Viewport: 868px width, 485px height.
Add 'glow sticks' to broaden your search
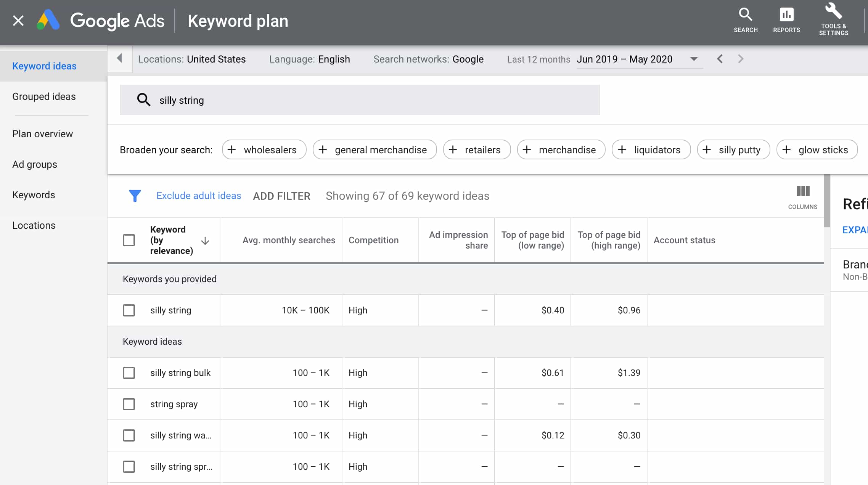[x=817, y=150]
